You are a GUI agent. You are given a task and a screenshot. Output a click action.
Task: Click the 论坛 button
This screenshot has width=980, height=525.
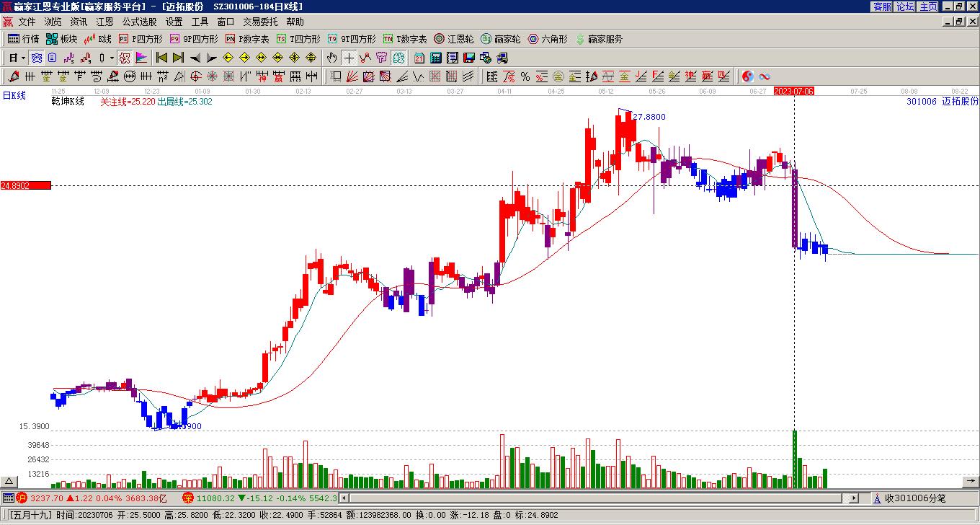[x=905, y=6]
